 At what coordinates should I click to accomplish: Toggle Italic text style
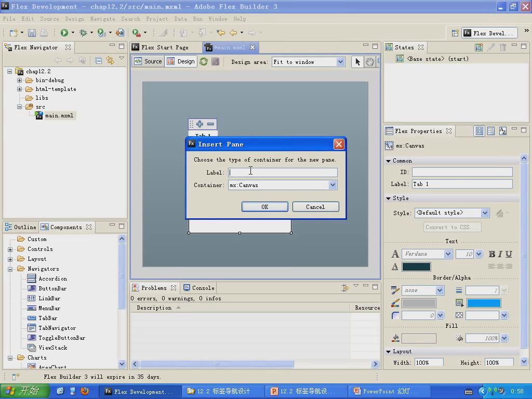(x=500, y=254)
